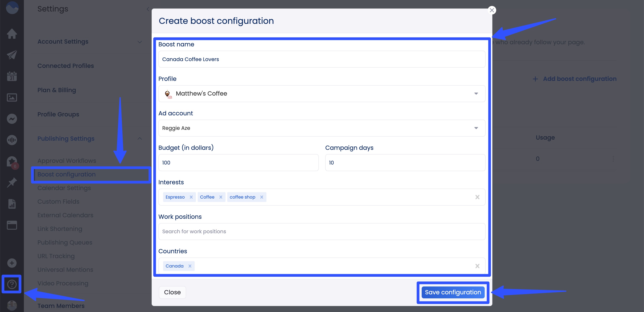Select the paper plane publish icon
Viewport: 644px width, 312px height.
[12, 55]
